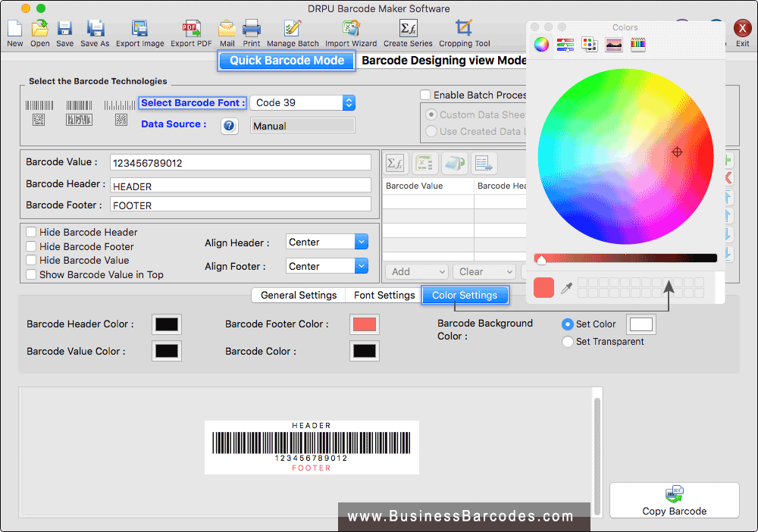Click the batch formula sigma icon
The width and height of the screenshot is (758, 532).
[x=396, y=164]
